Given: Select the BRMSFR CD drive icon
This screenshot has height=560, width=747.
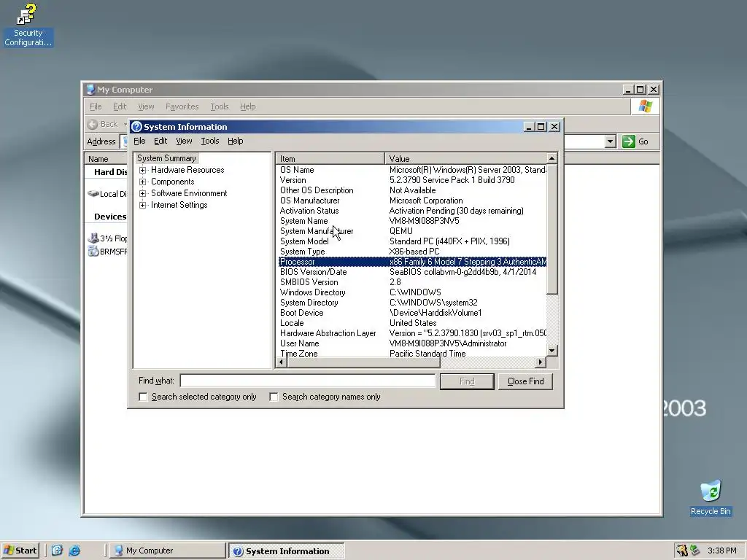Looking at the screenshot, I should point(93,252).
